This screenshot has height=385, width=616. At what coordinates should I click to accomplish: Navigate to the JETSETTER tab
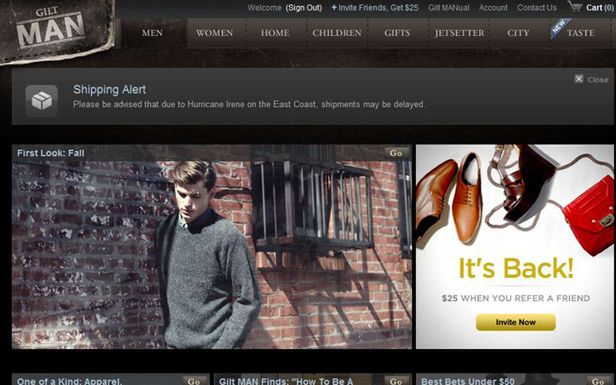[459, 33]
